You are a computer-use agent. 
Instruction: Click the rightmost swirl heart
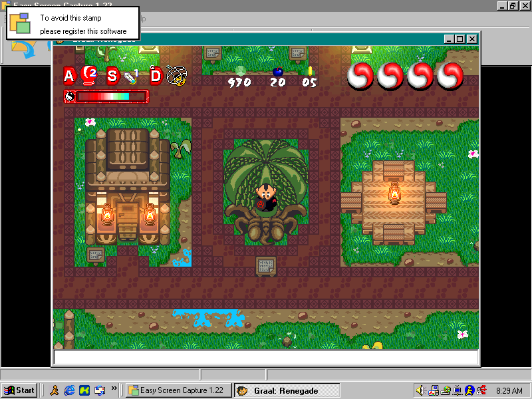click(450, 76)
